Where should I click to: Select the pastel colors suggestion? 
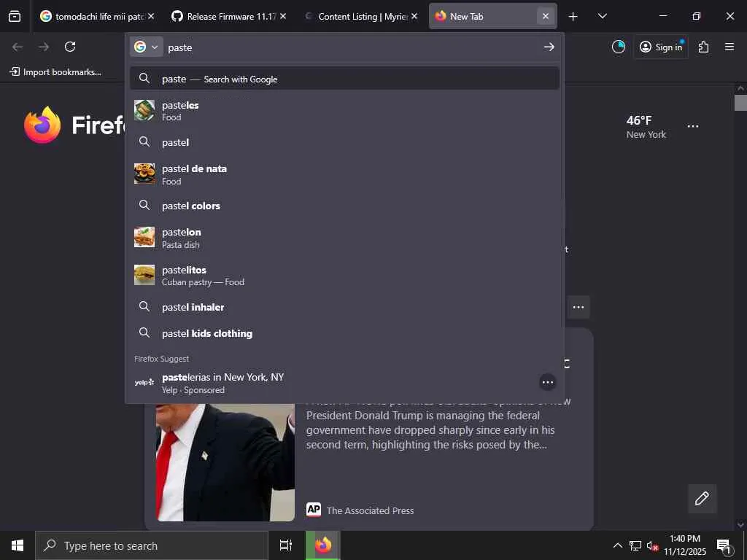pos(344,206)
